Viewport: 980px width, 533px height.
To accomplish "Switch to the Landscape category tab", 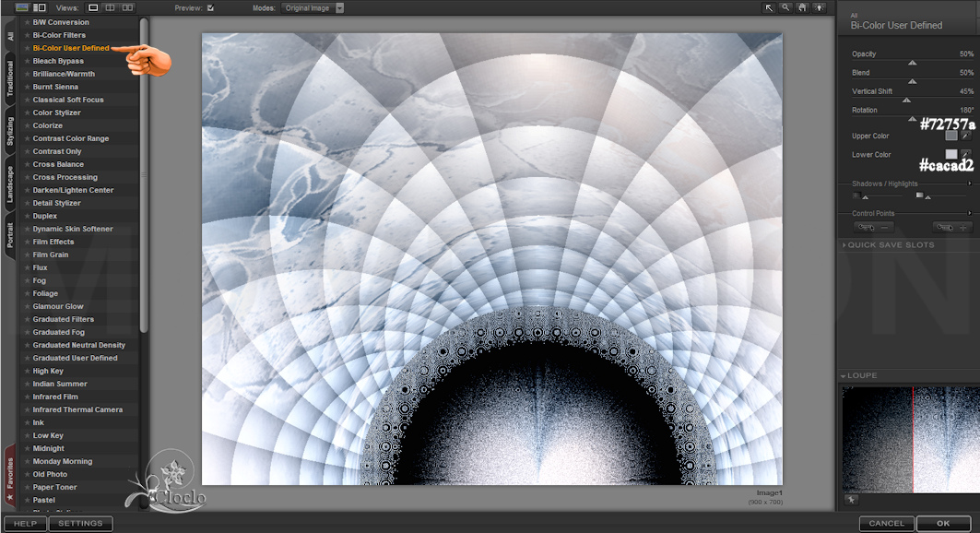I will click(10, 184).
